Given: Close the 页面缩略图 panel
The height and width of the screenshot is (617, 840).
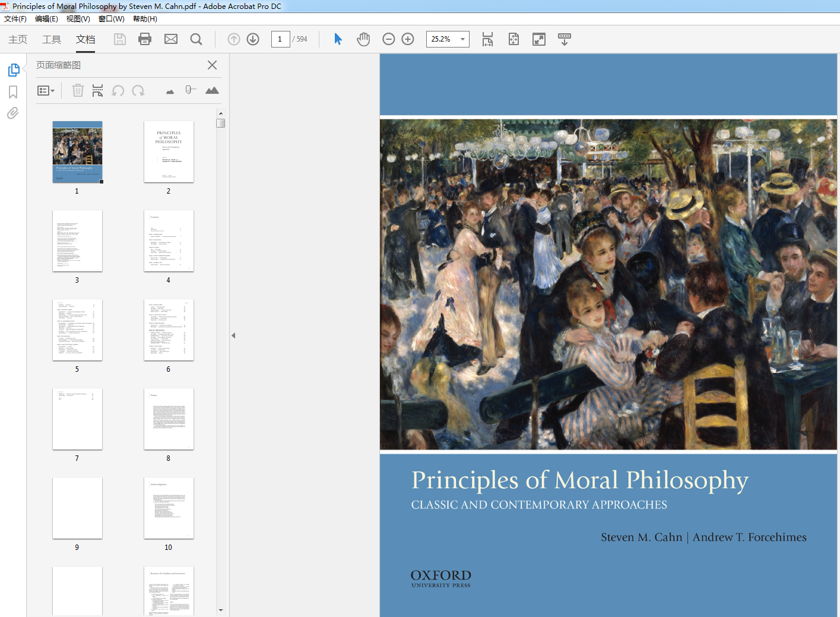Looking at the screenshot, I should coord(212,65).
